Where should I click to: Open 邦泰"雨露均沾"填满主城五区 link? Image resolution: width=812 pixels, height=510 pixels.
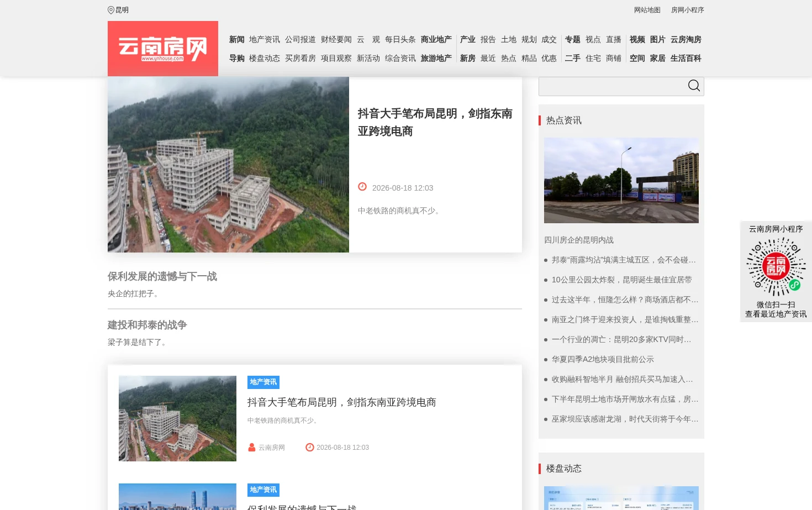624,260
